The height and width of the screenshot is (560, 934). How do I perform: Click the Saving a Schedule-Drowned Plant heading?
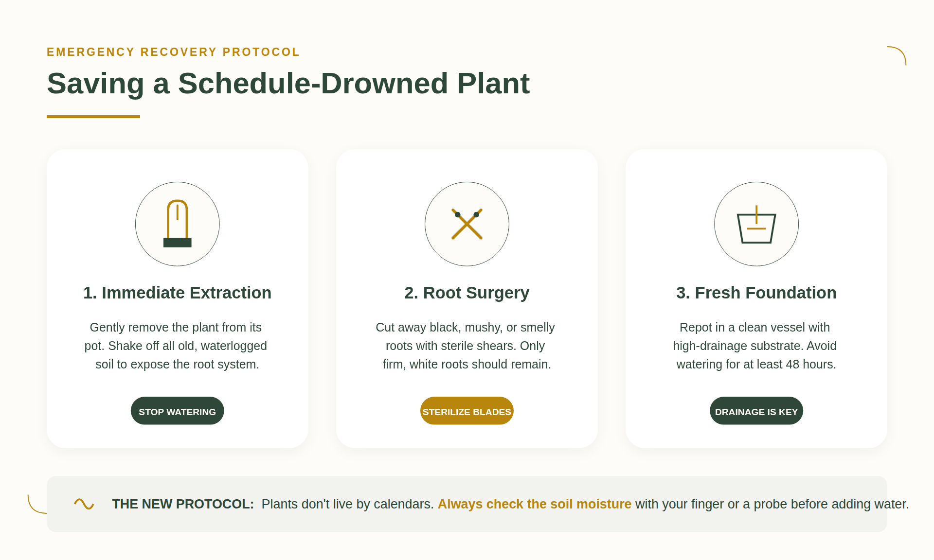(x=288, y=83)
